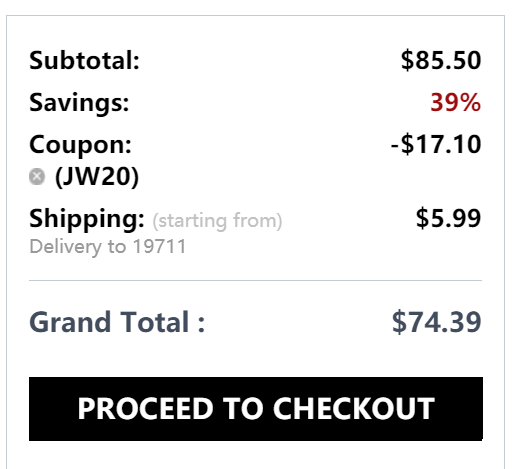The image size is (517, 469).
Task: Click the Shipping label
Action: click(87, 219)
